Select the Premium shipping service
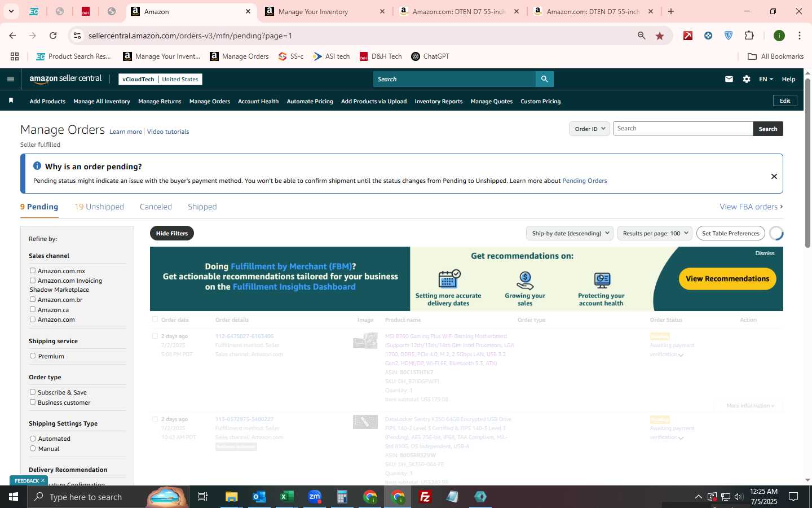812x508 pixels. (33, 356)
